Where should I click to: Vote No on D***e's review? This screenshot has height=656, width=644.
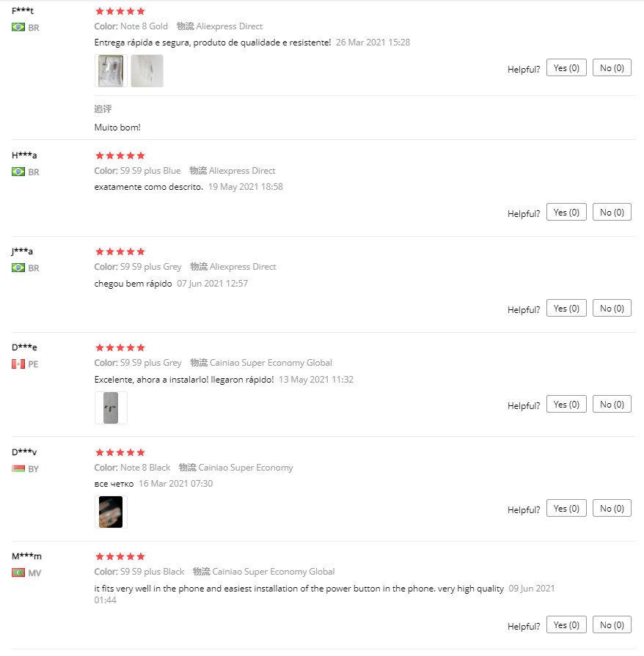[612, 404]
